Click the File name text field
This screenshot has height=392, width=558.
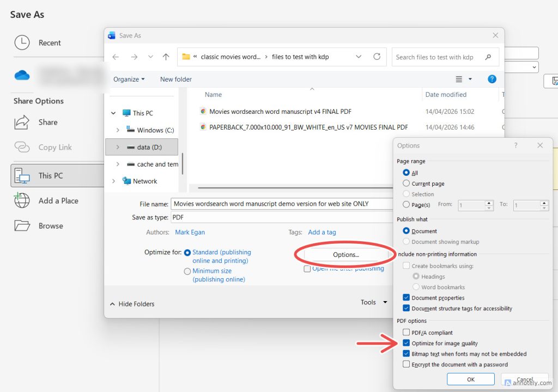click(282, 204)
